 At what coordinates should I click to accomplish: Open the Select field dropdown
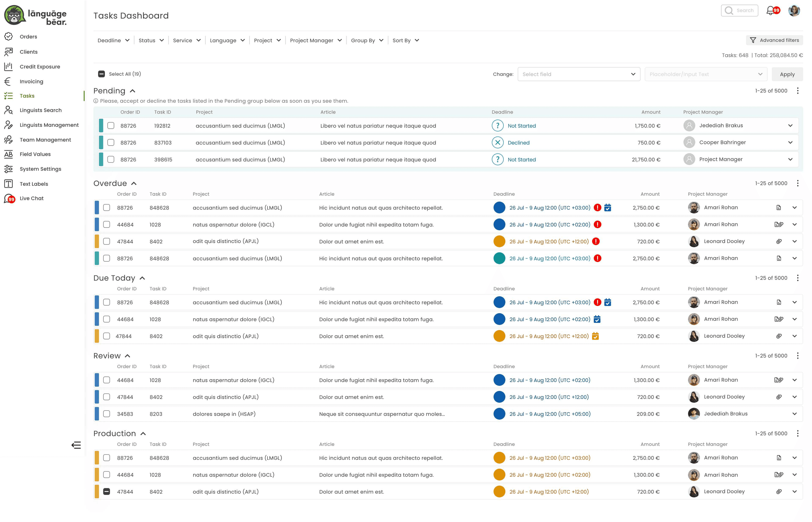pos(579,74)
